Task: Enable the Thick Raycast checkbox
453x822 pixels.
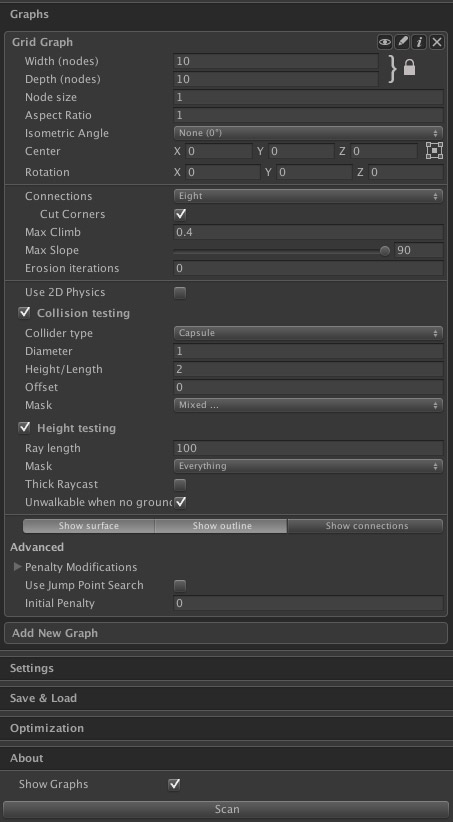Action: (x=180, y=484)
